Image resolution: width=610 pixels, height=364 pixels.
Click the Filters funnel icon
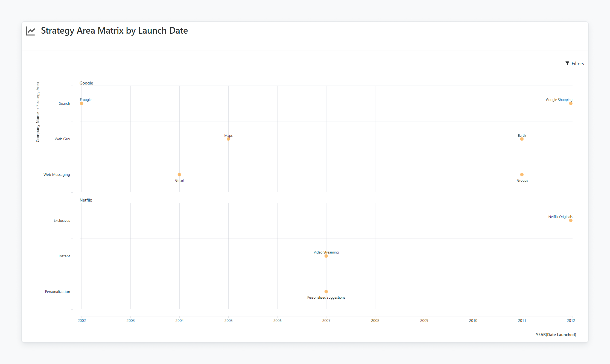[567, 63]
